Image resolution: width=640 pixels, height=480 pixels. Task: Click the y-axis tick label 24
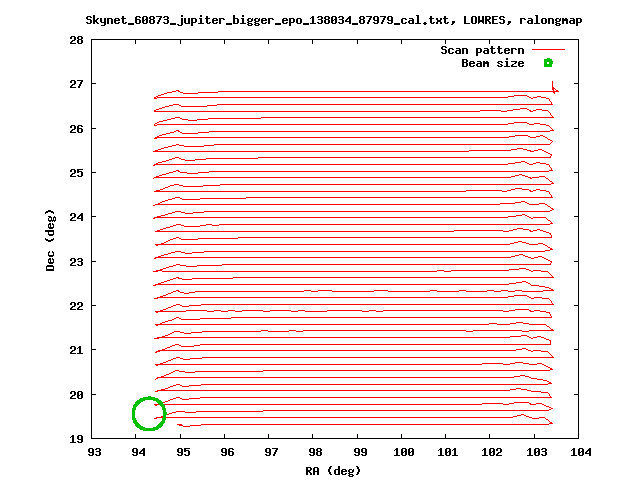(x=76, y=217)
